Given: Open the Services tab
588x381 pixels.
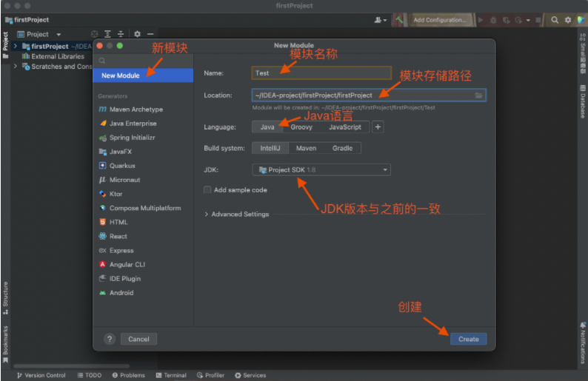Looking at the screenshot, I should (250, 375).
